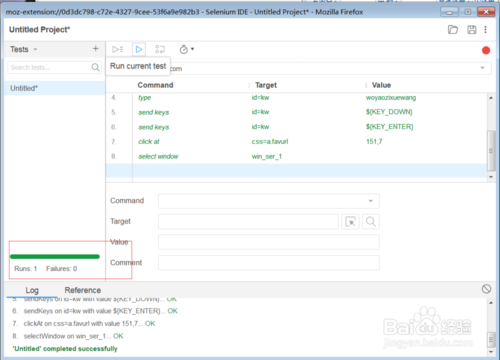Click the log panel scroll-down arrow

click(491, 352)
